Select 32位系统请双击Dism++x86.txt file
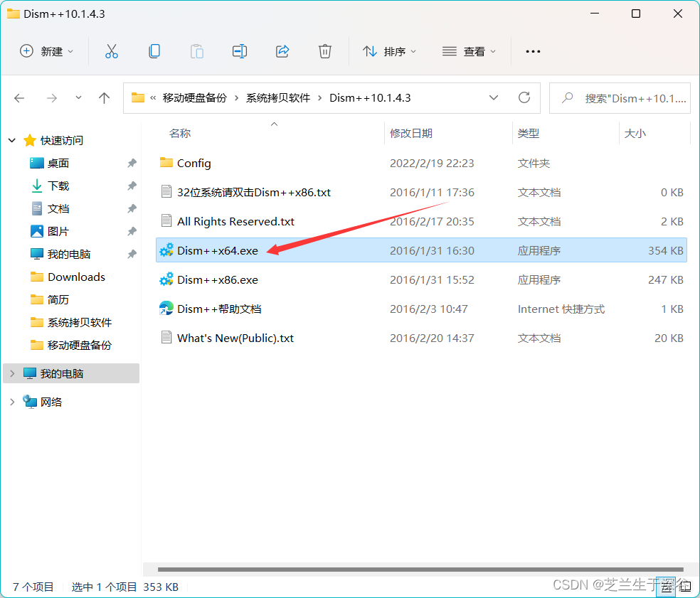Viewport: 700px width, 598px height. click(421, 193)
